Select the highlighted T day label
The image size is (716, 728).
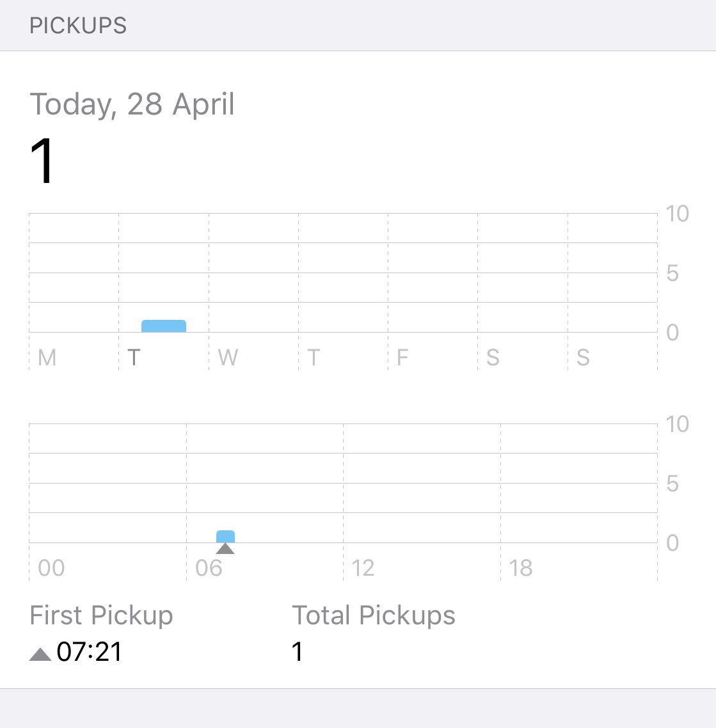pos(134,358)
